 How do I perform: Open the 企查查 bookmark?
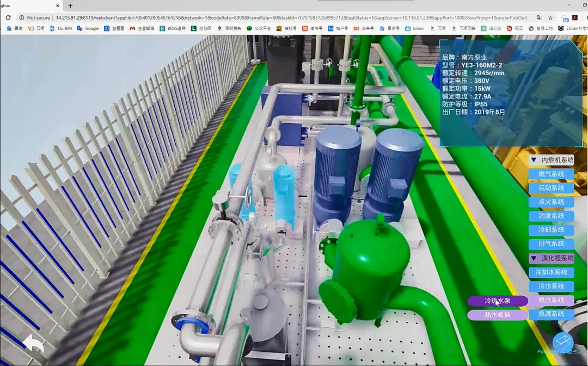pos(114,28)
